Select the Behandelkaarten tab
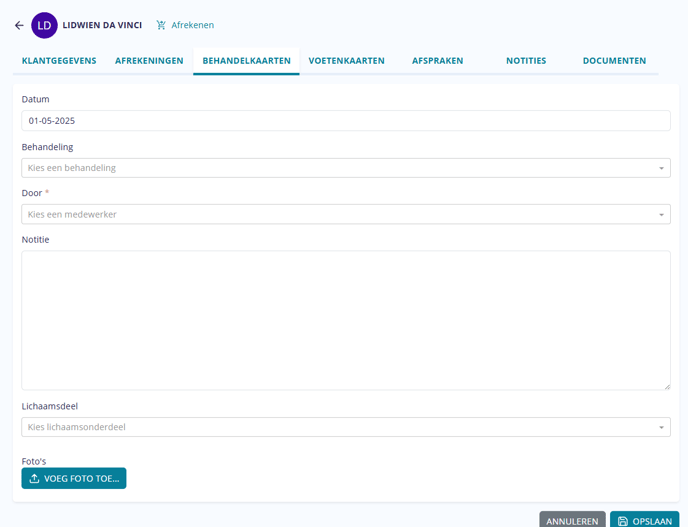This screenshot has width=688, height=527. (246, 61)
